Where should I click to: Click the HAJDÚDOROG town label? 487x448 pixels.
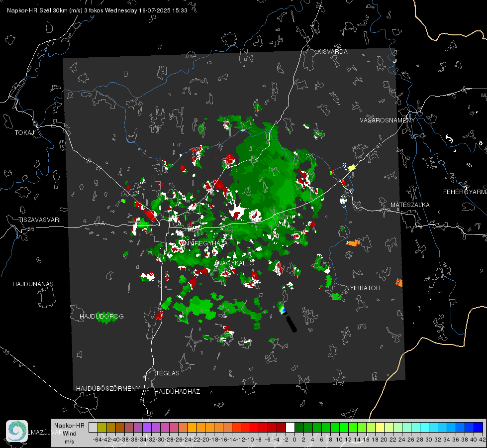[101, 316]
